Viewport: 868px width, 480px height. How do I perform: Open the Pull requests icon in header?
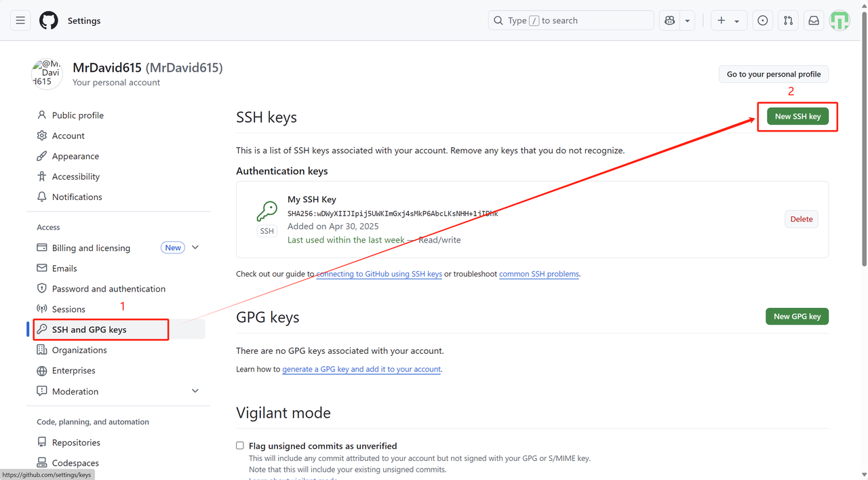point(788,20)
